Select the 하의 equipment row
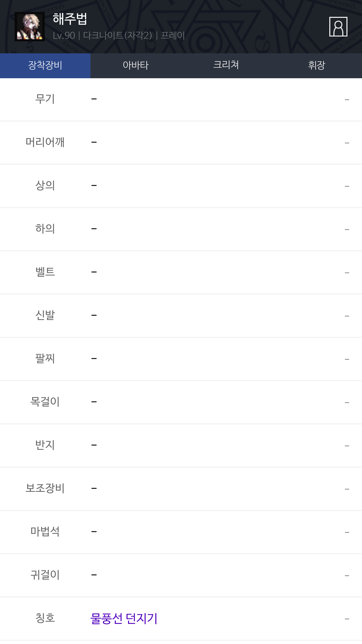Image resolution: width=362 pixels, height=644 pixels. (181, 229)
